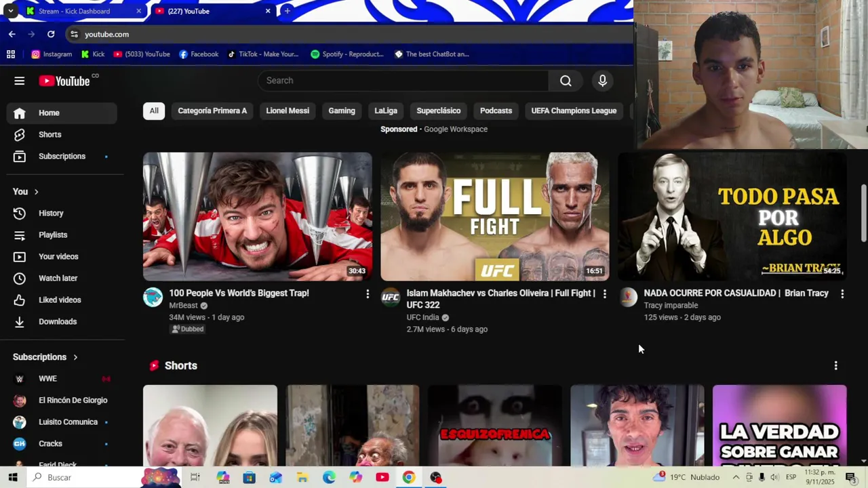Select the Categoría Primera A chip
This screenshot has height=488, width=868.
[x=212, y=110]
